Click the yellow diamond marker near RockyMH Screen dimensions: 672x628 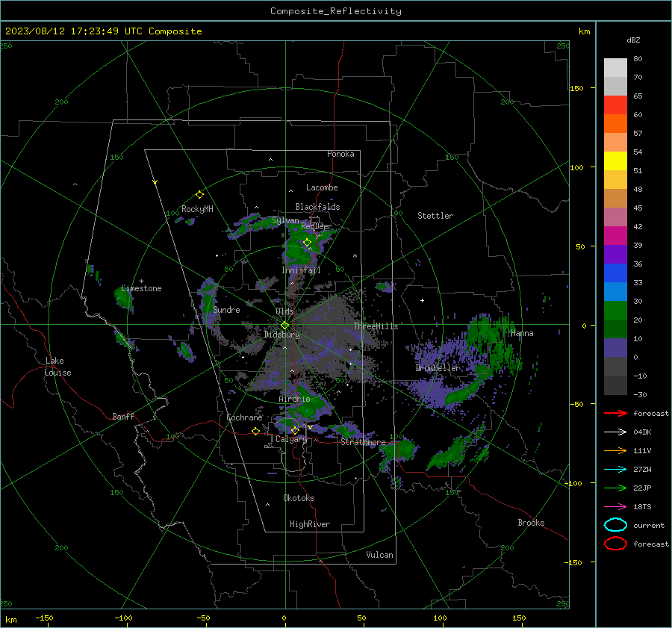[199, 195]
